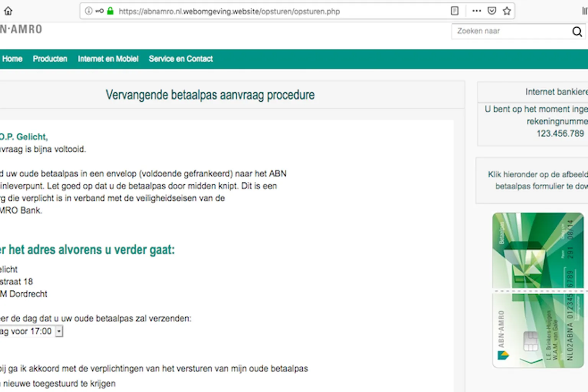Click the green betaalpas card image

coord(538,290)
